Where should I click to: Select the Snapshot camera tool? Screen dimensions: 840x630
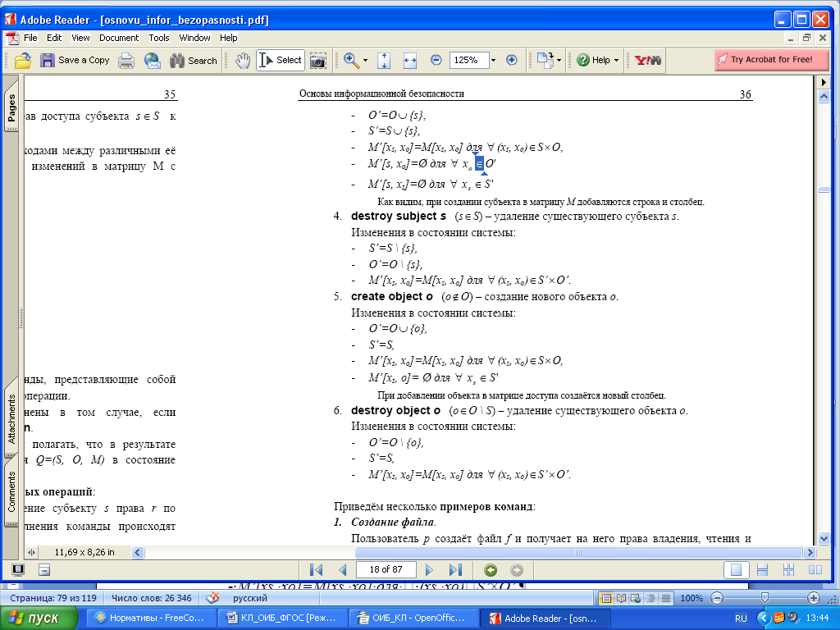pos(318,61)
